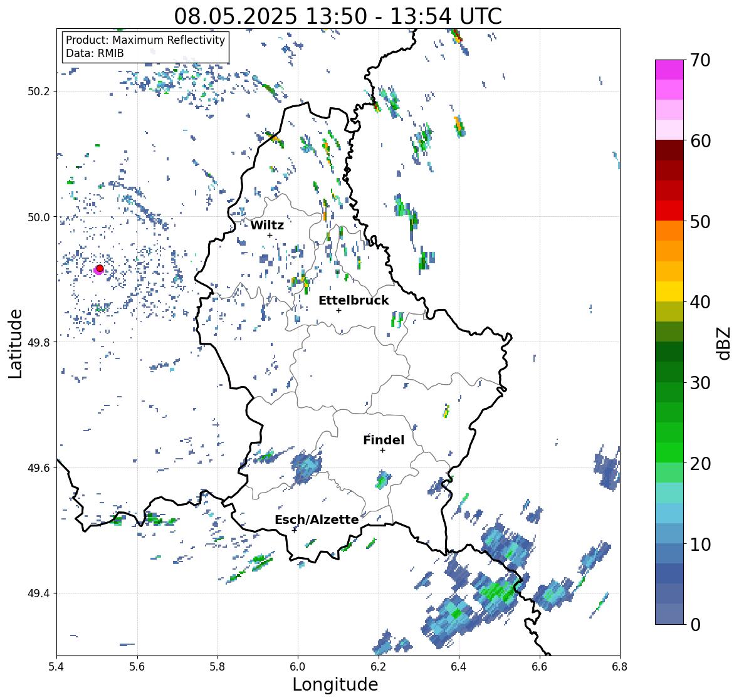
Task: Click the Ettelbruck cross marker
Action: click(x=338, y=310)
